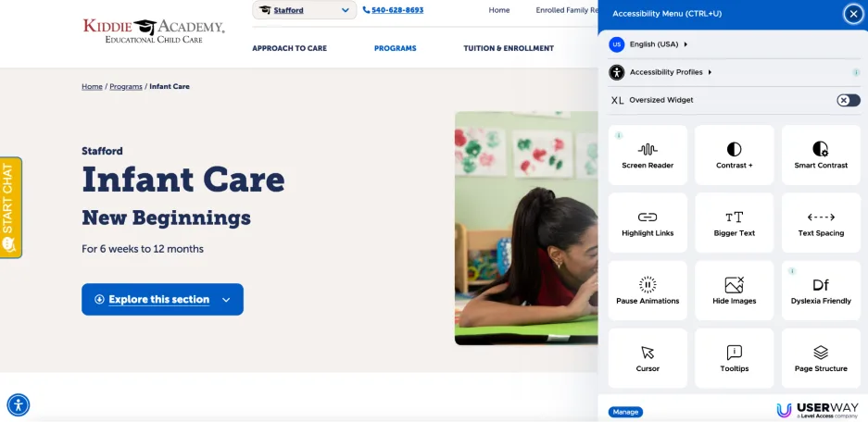
Task: Activate Text Spacing option
Action: click(821, 223)
